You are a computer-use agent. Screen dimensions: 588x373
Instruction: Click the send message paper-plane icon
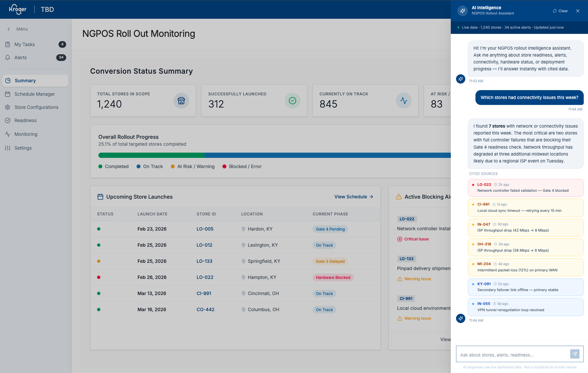click(x=575, y=354)
